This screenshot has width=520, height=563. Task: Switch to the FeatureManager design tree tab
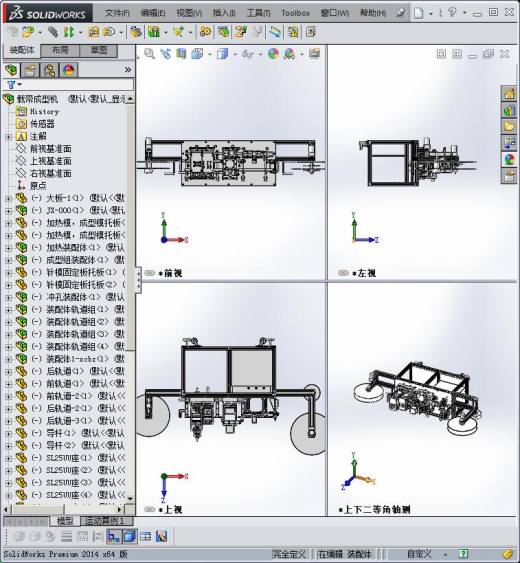pyautogui.click(x=11, y=70)
